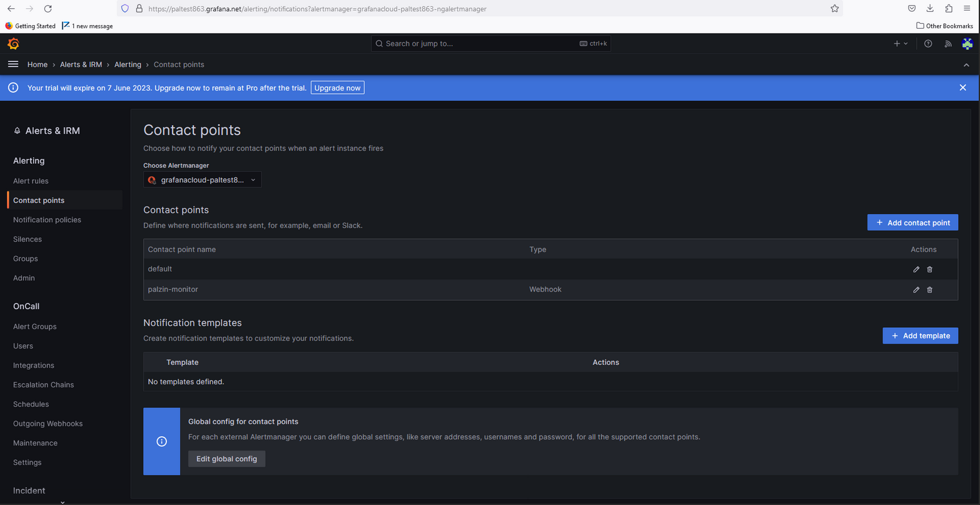Open the Choose Alertmanager dropdown

(203, 180)
